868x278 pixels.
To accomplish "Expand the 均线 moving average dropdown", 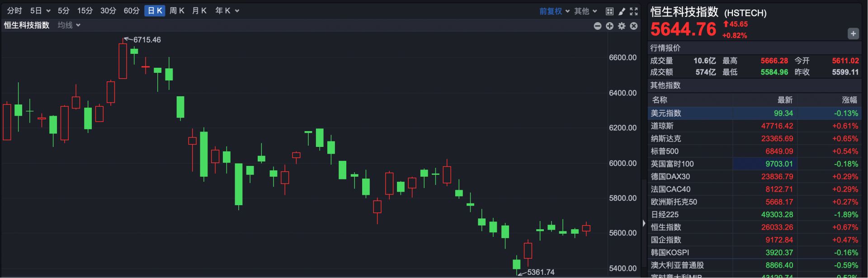I will pos(69,25).
